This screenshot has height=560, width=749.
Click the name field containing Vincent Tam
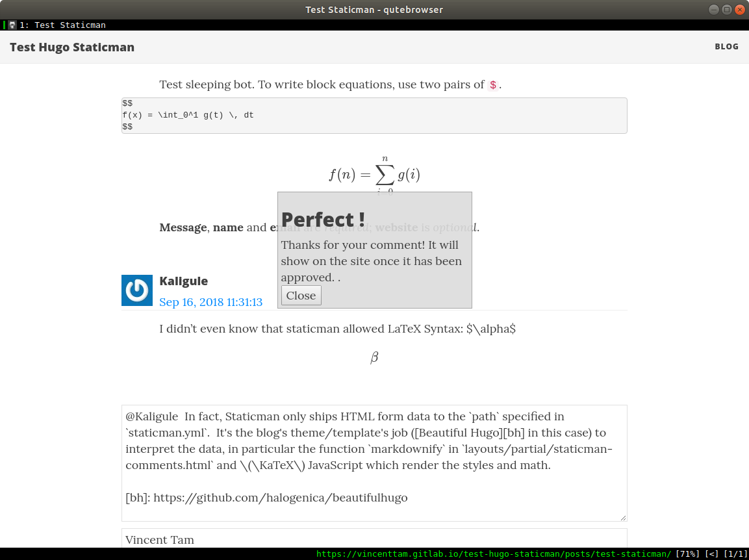(374, 539)
